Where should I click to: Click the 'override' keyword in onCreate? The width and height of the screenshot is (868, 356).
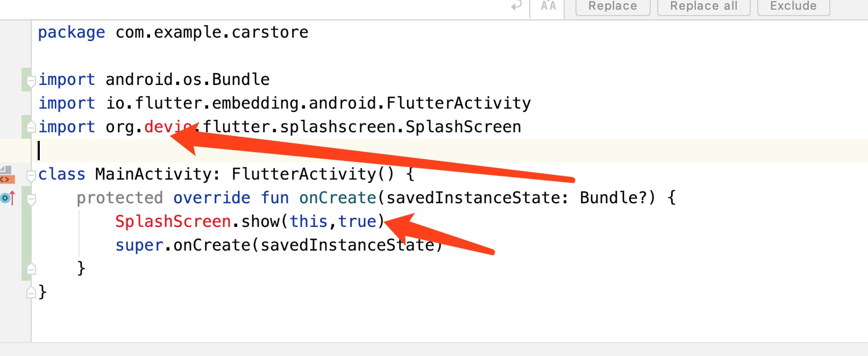point(211,198)
